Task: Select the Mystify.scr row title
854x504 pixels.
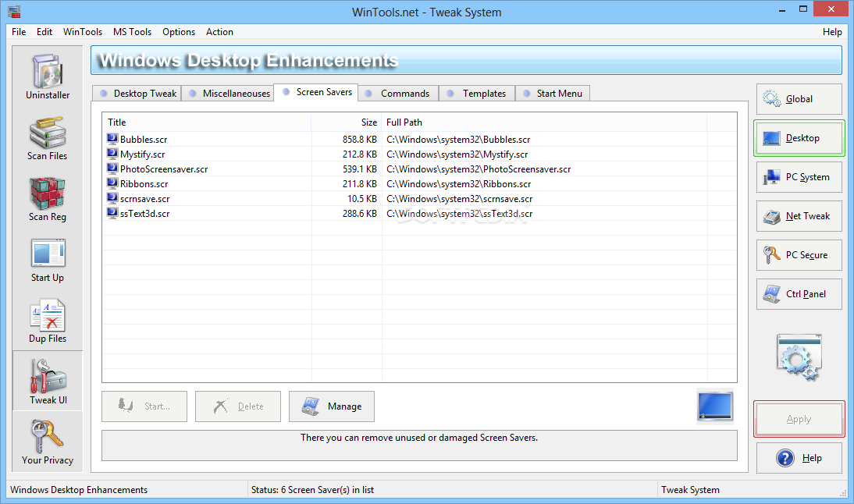Action: (x=143, y=154)
